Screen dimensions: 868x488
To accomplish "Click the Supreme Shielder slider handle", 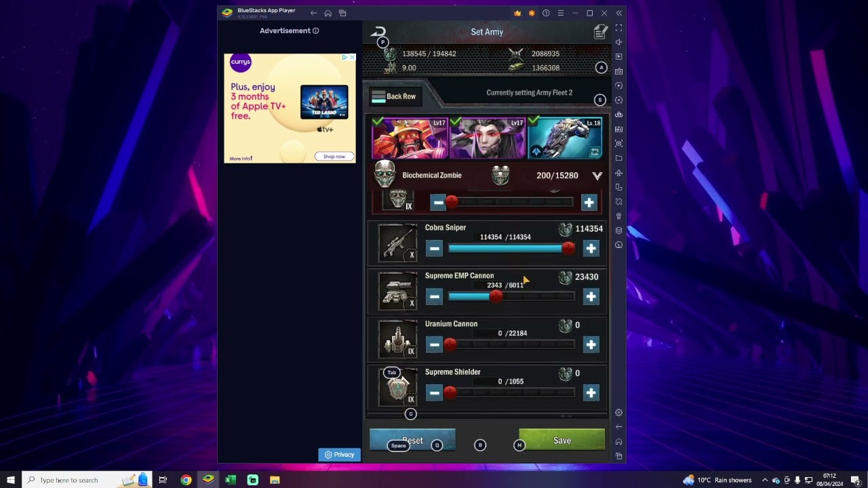I will 450,393.
